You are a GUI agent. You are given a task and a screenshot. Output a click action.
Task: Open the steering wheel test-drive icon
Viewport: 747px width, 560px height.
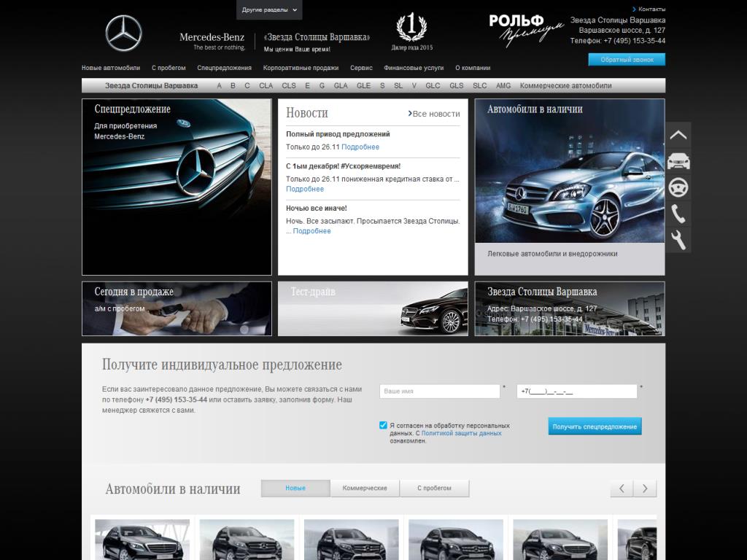point(678,187)
